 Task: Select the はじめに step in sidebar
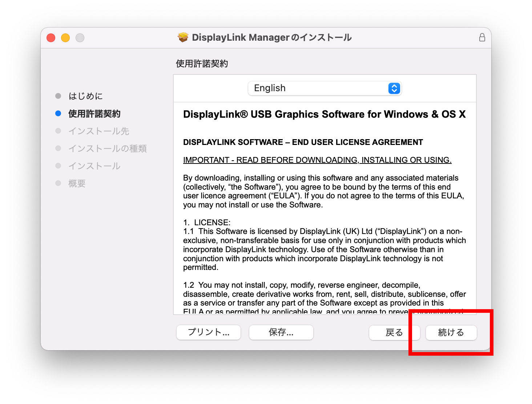click(x=86, y=96)
